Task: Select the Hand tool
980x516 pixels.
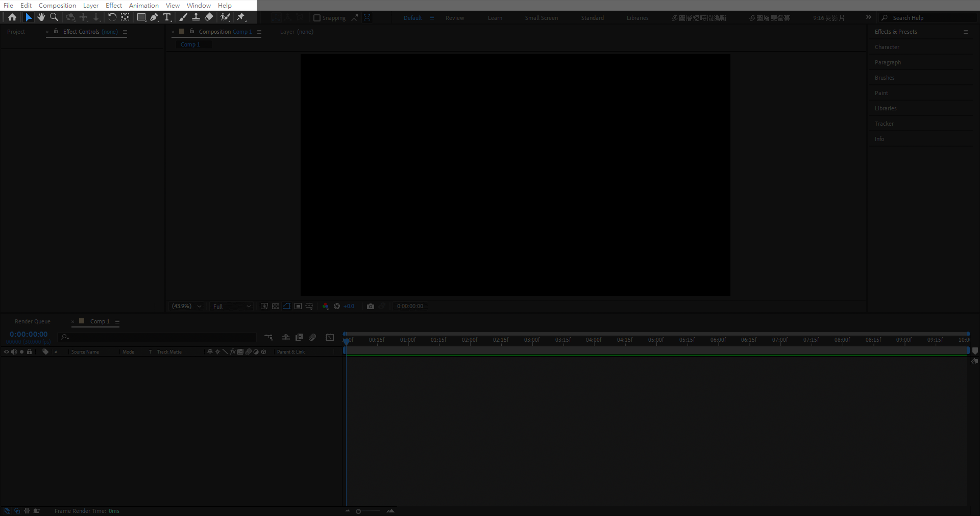Action: 41,17
